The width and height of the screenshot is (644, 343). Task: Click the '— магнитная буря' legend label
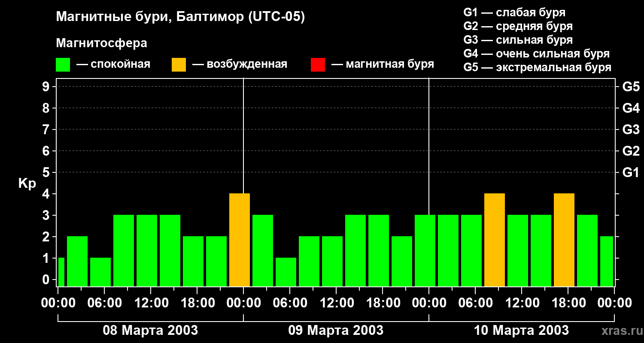coord(383,65)
